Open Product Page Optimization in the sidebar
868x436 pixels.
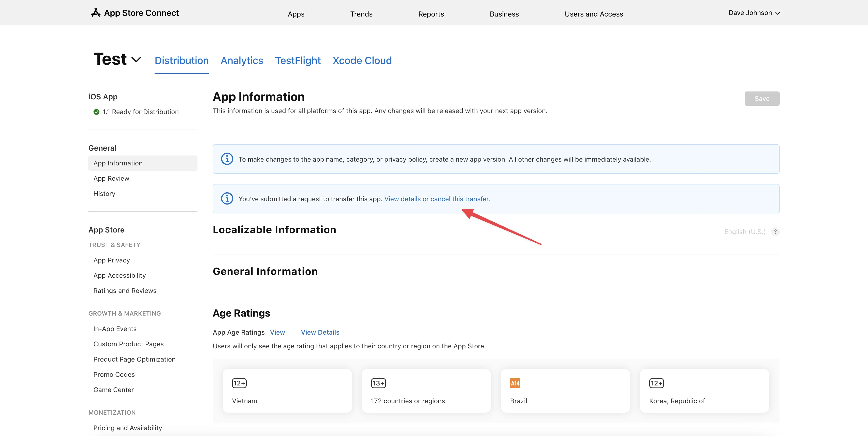pos(135,359)
